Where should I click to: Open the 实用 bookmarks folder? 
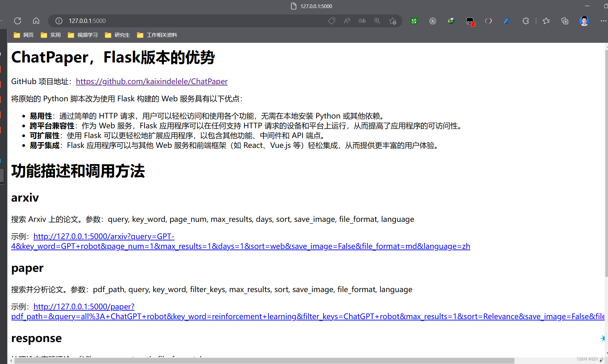click(x=51, y=35)
